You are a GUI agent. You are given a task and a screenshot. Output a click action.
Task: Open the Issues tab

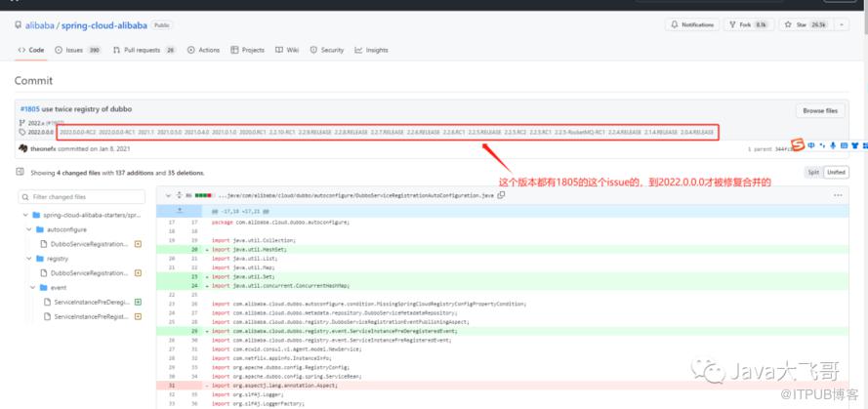point(77,50)
